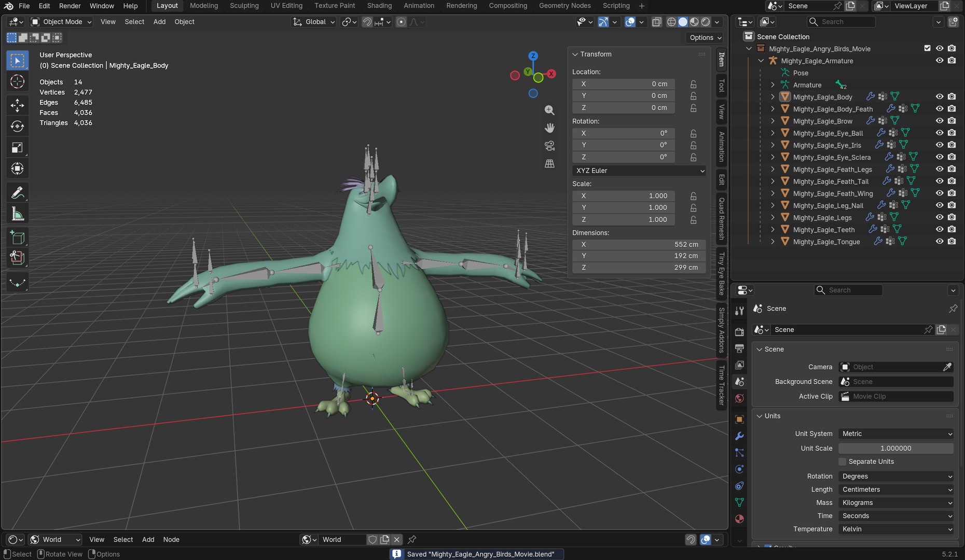The image size is (965, 560).
Task: Click the pan hand viewport icon
Action: [x=549, y=128]
